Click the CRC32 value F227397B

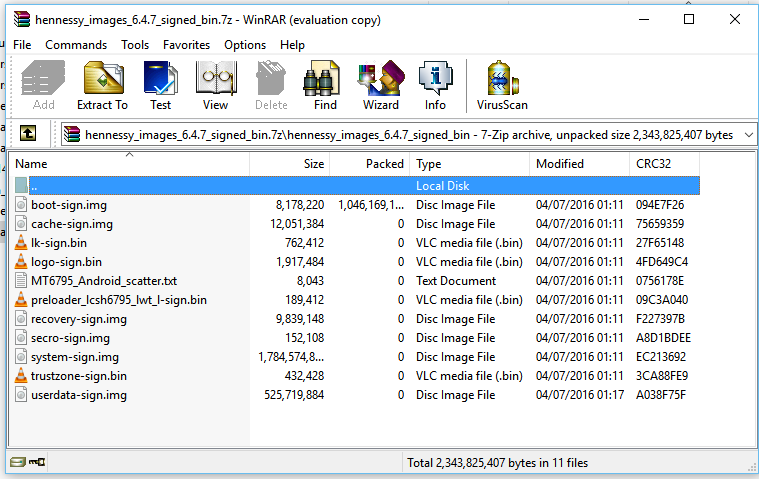pyautogui.click(x=660, y=319)
